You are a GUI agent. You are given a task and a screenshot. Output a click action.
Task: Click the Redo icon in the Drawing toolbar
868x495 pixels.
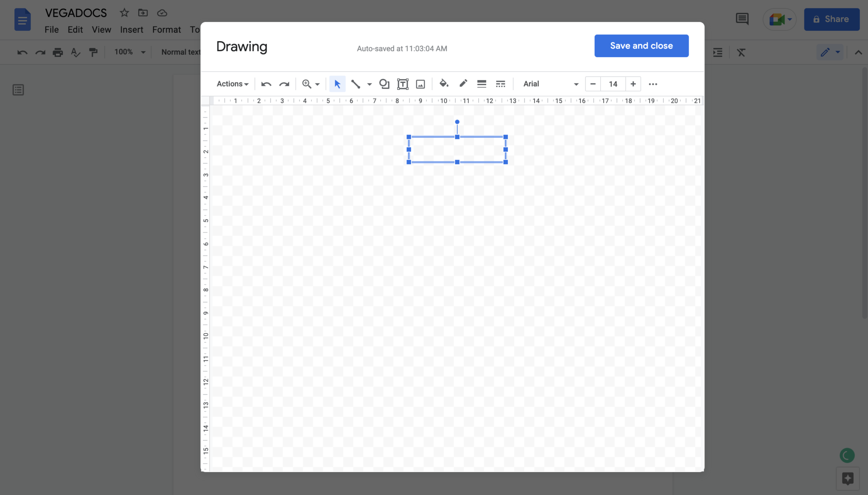[284, 84]
